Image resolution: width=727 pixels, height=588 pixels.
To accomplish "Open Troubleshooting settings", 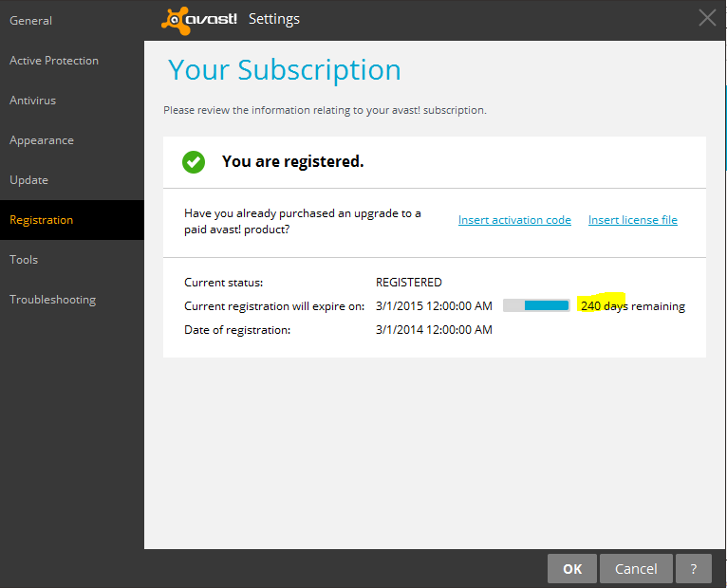I will click(x=72, y=300).
